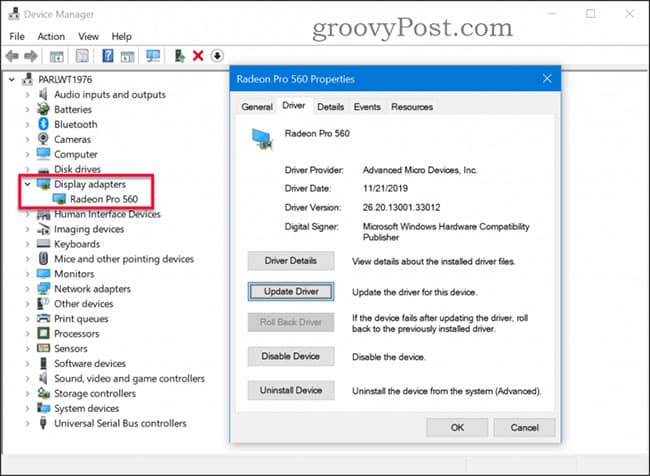Click the Keyboards category icon
This screenshot has width=650, height=476.
tap(43, 243)
